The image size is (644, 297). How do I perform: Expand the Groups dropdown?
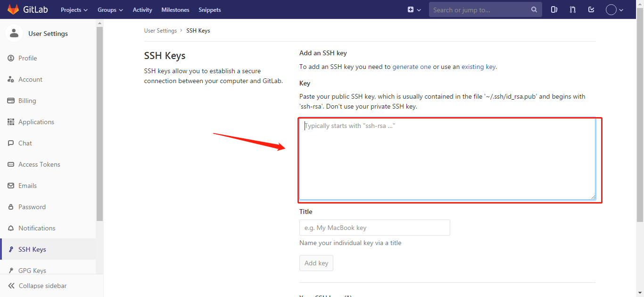coord(110,9)
